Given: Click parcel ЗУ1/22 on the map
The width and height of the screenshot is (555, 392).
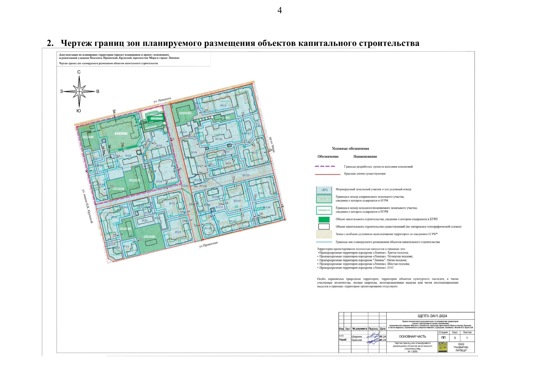Looking at the screenshot, I should click(x=246, y=175).
